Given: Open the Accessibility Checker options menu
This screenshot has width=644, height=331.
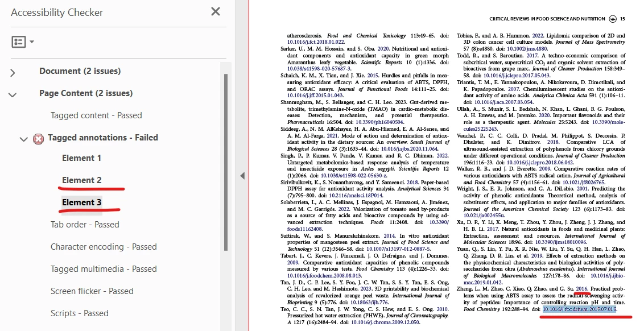Looking at the screenshot, I should coord(23,42).
